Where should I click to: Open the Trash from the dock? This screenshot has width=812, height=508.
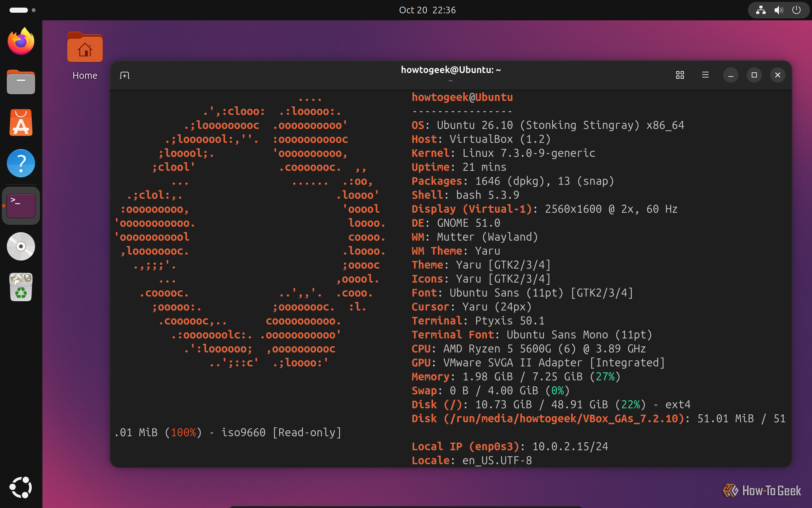tap(21, 287)
